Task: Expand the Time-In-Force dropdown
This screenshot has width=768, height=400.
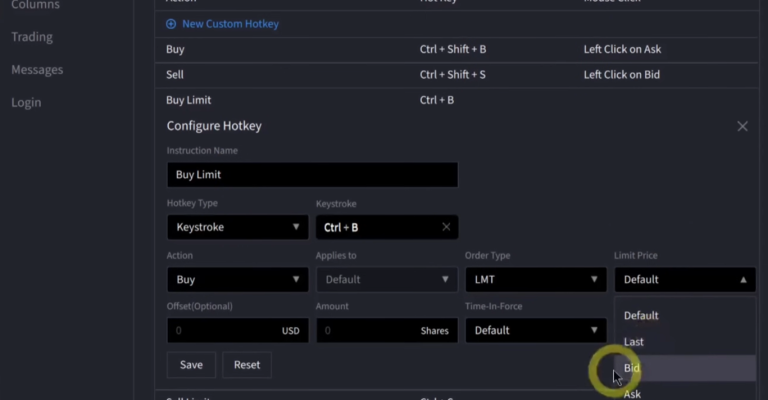Action: pyautogui.click(x=535, y=330)
